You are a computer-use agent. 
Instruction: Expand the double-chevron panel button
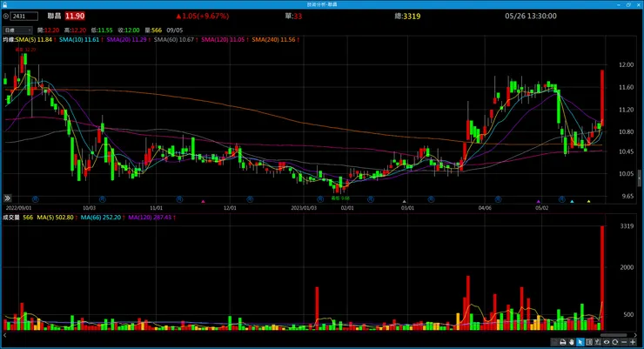coord(7,198)
